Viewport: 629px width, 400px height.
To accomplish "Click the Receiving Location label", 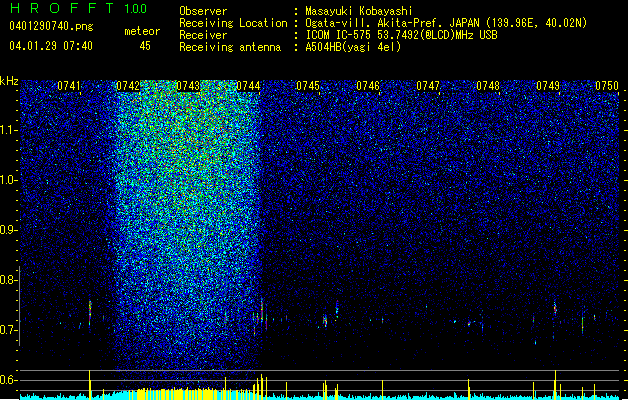I will [233, 23].
